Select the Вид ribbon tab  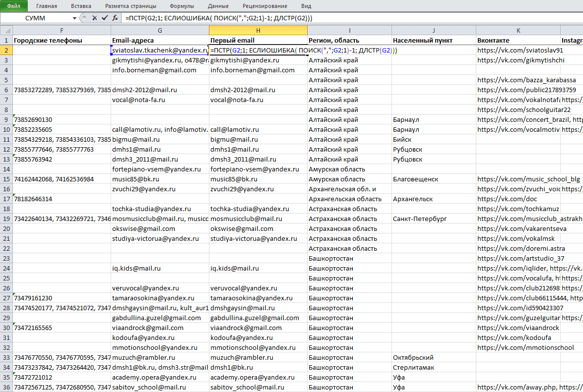coord(306,6)
